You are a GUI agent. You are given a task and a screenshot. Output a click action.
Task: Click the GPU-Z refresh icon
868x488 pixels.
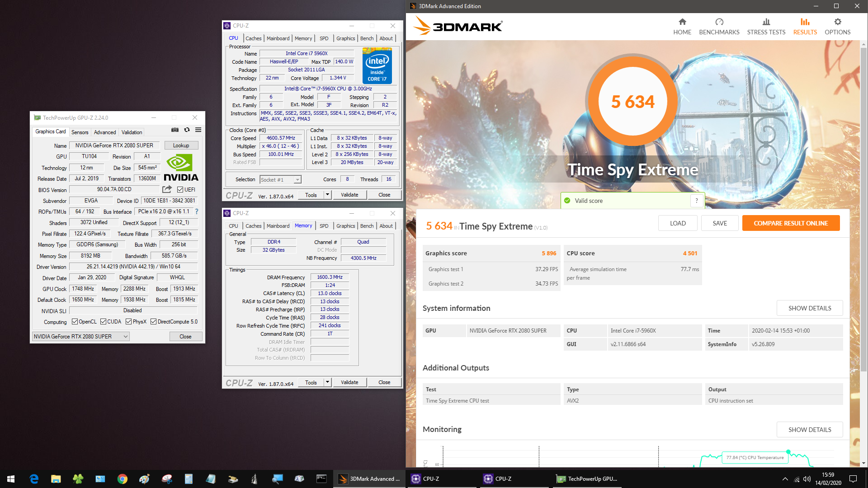click(187, 130)
